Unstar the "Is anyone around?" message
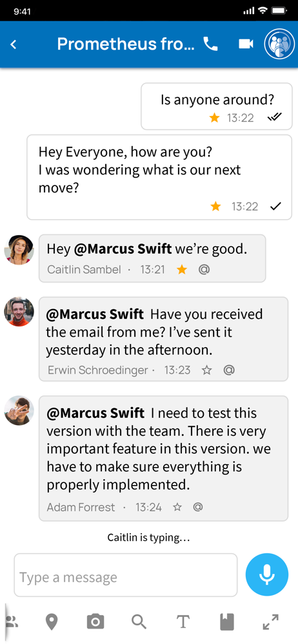This screenshot has height=644, width=298. coord(214,118)
